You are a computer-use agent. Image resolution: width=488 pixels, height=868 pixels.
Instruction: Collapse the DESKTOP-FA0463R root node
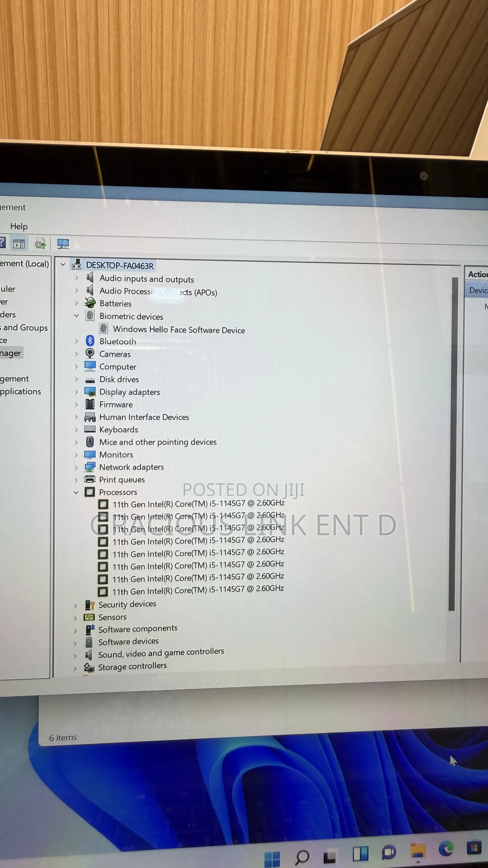coord(63,265)
